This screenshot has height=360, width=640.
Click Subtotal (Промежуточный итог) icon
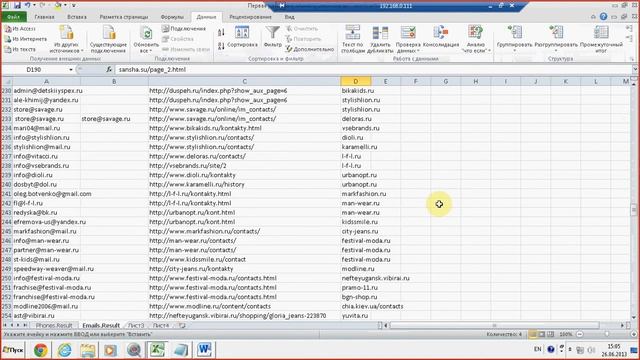click(601, 32)
